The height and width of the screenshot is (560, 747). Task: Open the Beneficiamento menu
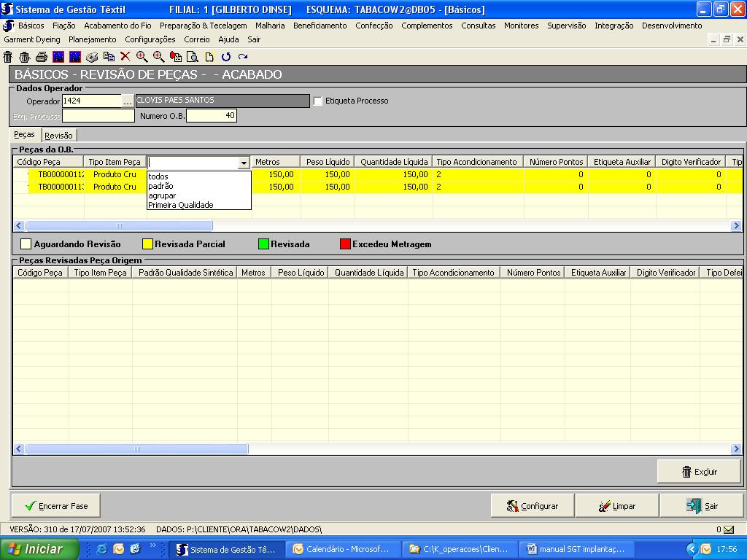tap(320, 26)
